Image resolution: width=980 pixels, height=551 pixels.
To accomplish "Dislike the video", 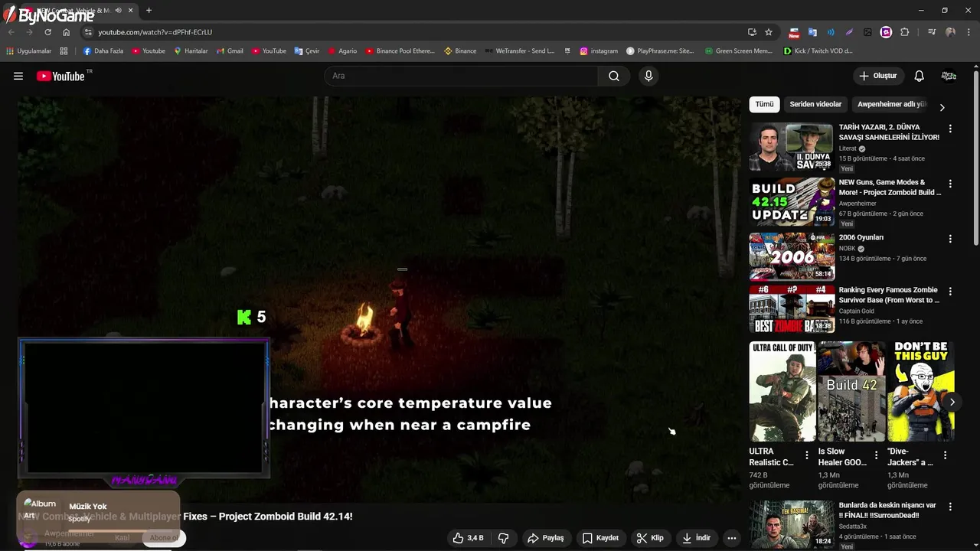I will [503, 538].
